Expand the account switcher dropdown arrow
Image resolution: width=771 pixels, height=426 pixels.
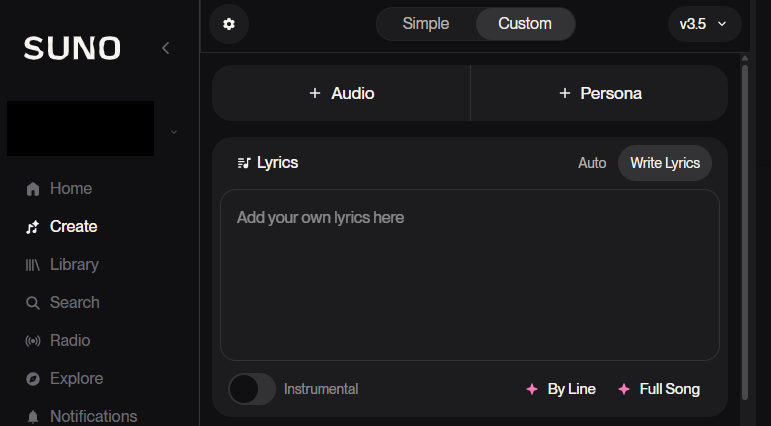coord(174,132)
